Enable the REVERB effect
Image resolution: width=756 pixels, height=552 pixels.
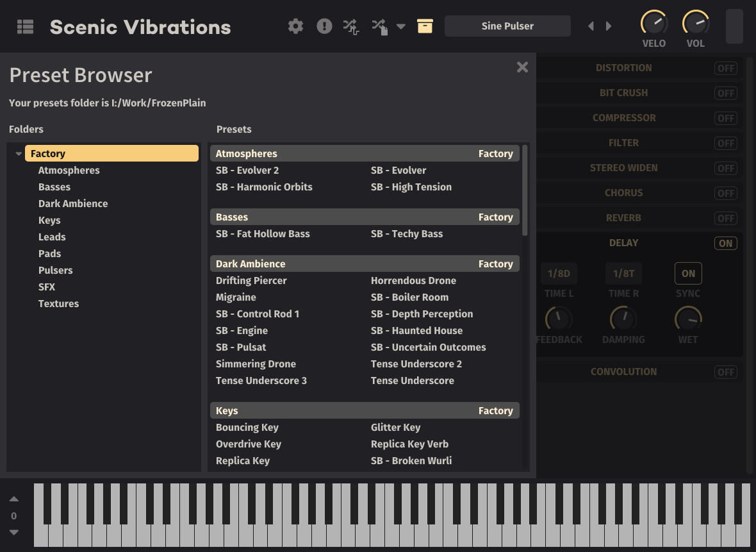(x=726, y=218)
